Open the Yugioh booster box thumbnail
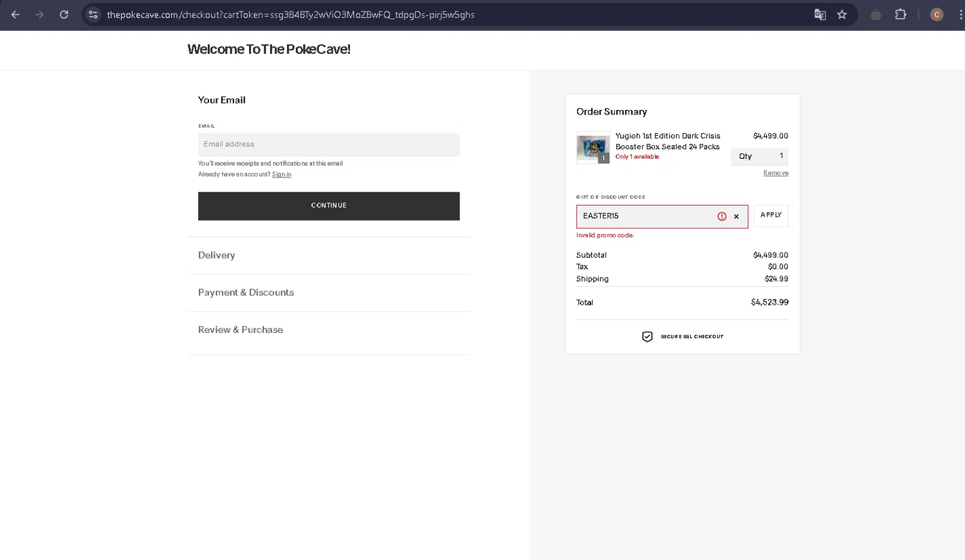Viewport: 965px width, 560px height. [x=593, y=148]
